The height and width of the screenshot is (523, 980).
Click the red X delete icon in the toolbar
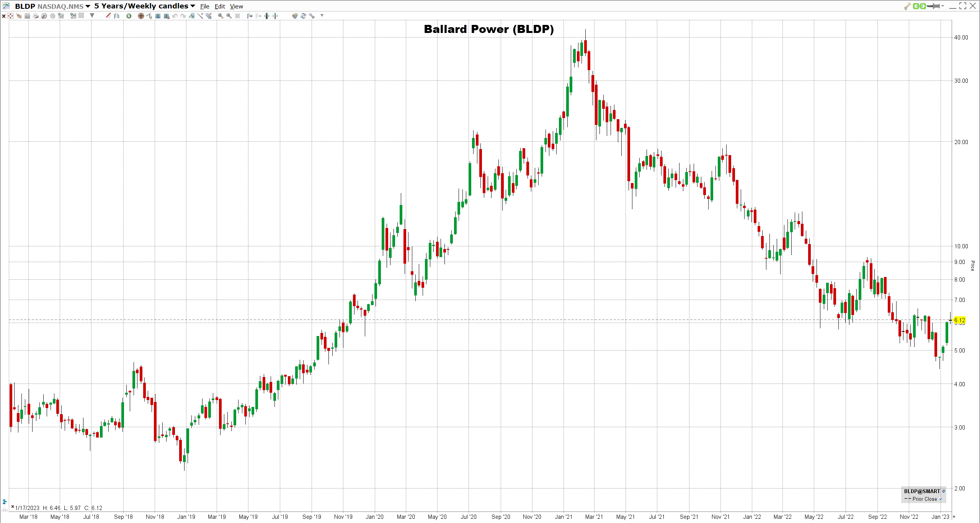click(x=4, y=16)
